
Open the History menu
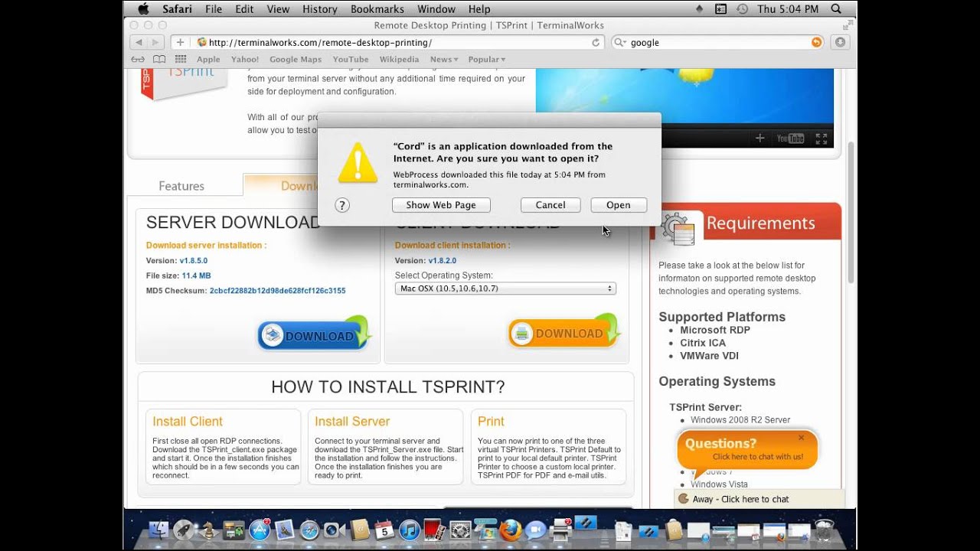pyautogui.click(x=320, y=9)
